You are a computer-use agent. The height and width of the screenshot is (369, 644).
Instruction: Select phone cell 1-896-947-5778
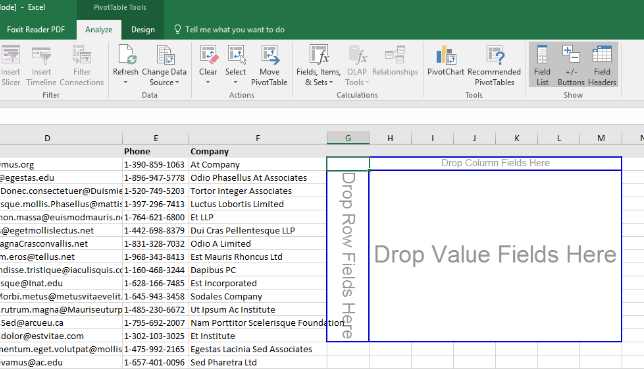click(x=156, y=178)
